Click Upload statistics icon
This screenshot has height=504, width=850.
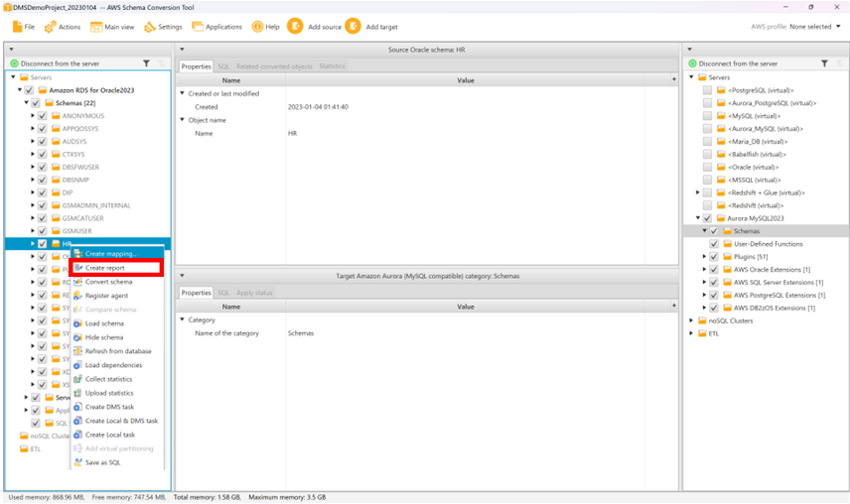click(x=77, y=393)
